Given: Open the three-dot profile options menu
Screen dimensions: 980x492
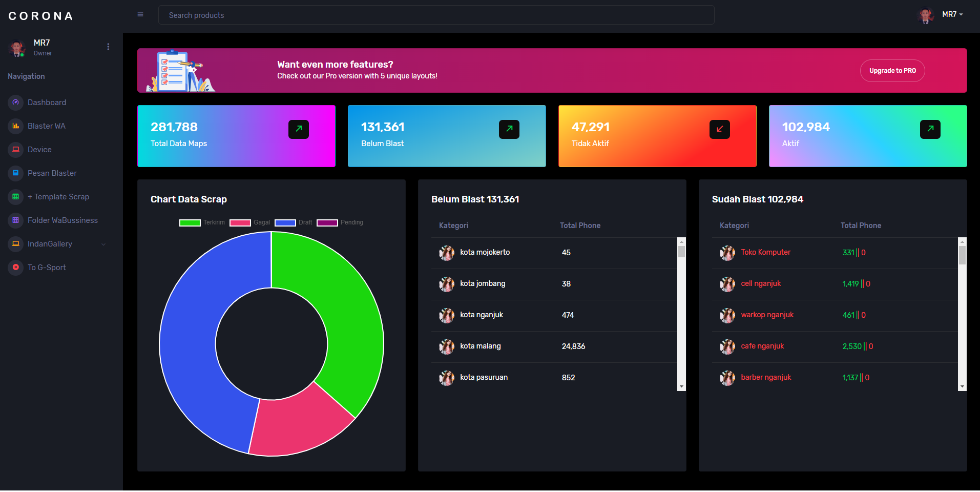Looking at the screenshot, I should tap(108, 47).
